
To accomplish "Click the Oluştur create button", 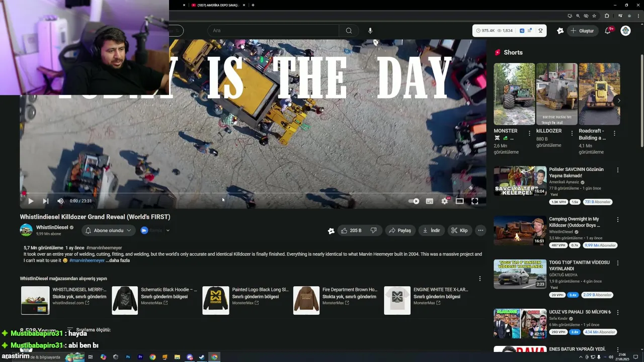I will coord(582,31).
